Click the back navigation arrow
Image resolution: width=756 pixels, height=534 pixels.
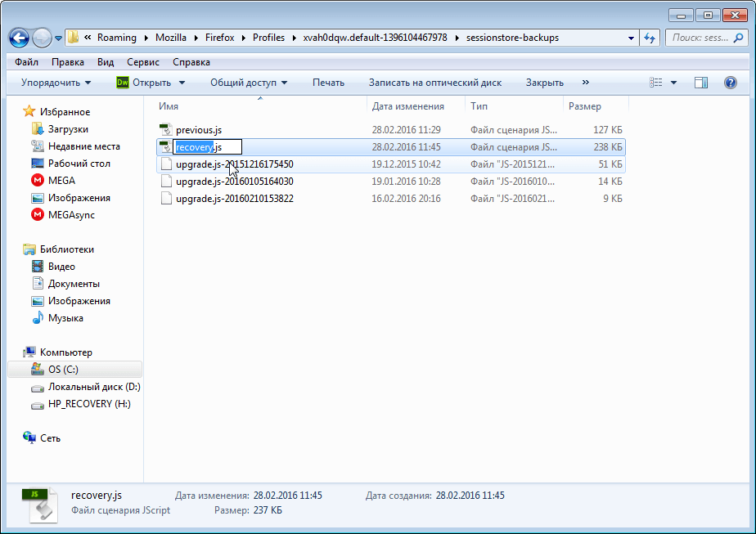[20, 38]
